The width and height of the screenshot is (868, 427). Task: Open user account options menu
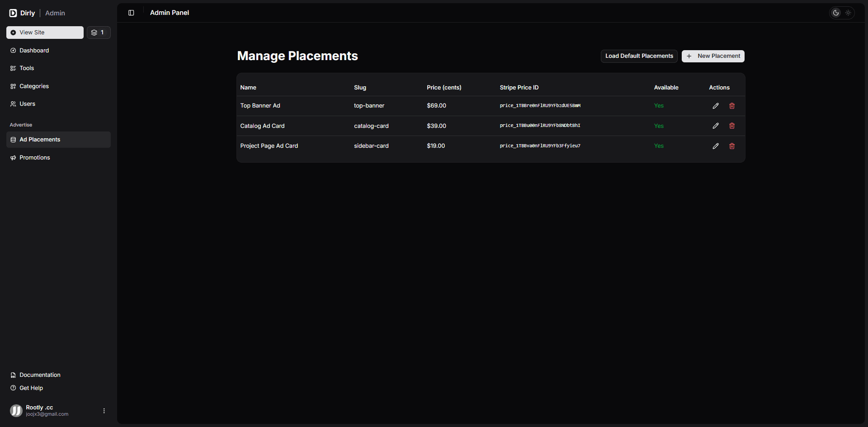point(104,411)
